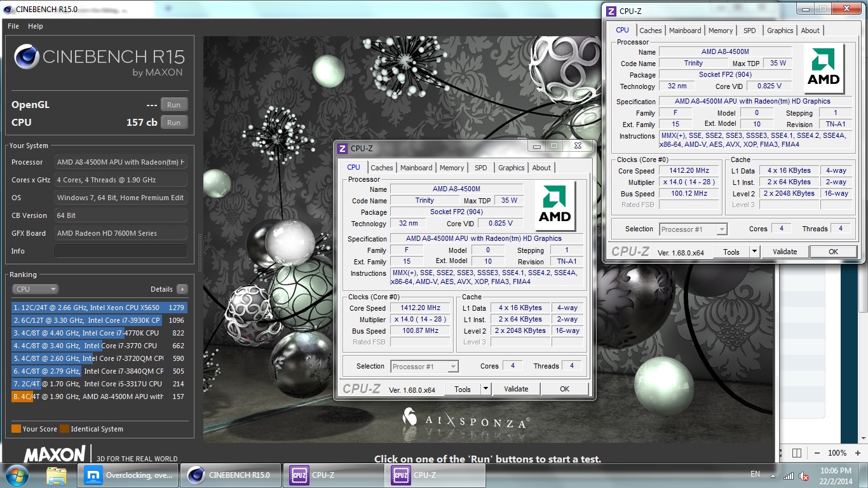Select ranking entry AMD A8-4500M APU

[99, 396]
